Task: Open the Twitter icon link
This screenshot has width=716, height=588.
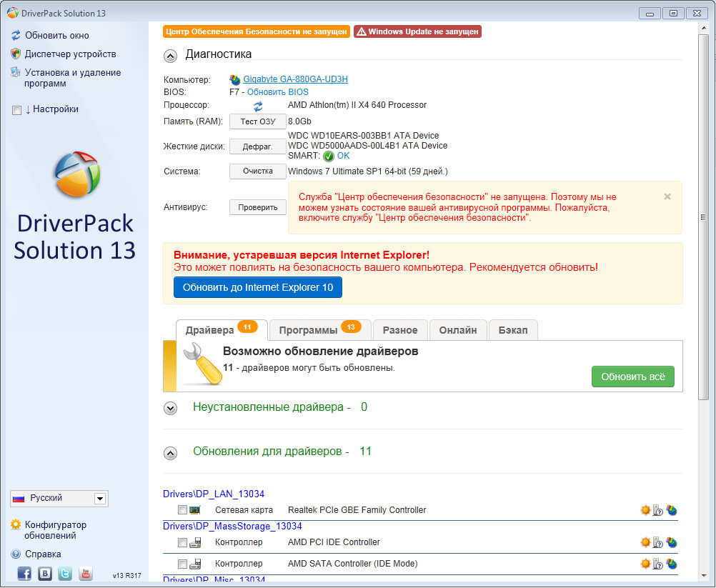Action: pyautogui.click(x=65, y=573)
